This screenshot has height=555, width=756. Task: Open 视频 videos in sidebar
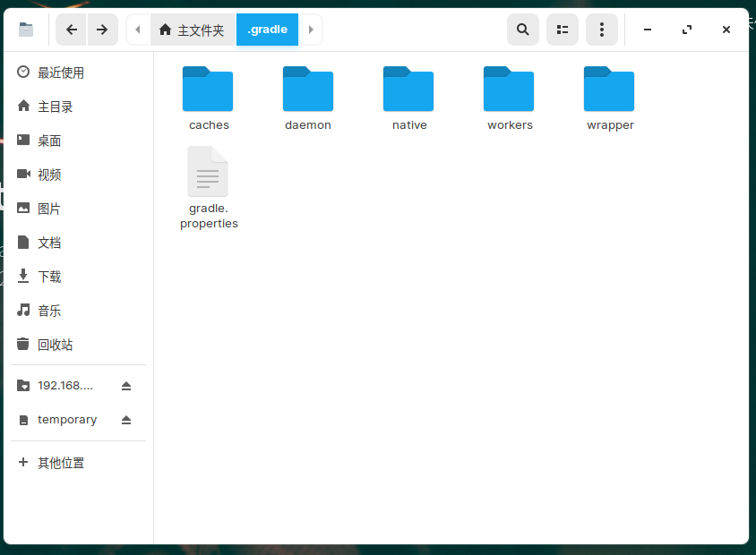[x=78, y=175]
